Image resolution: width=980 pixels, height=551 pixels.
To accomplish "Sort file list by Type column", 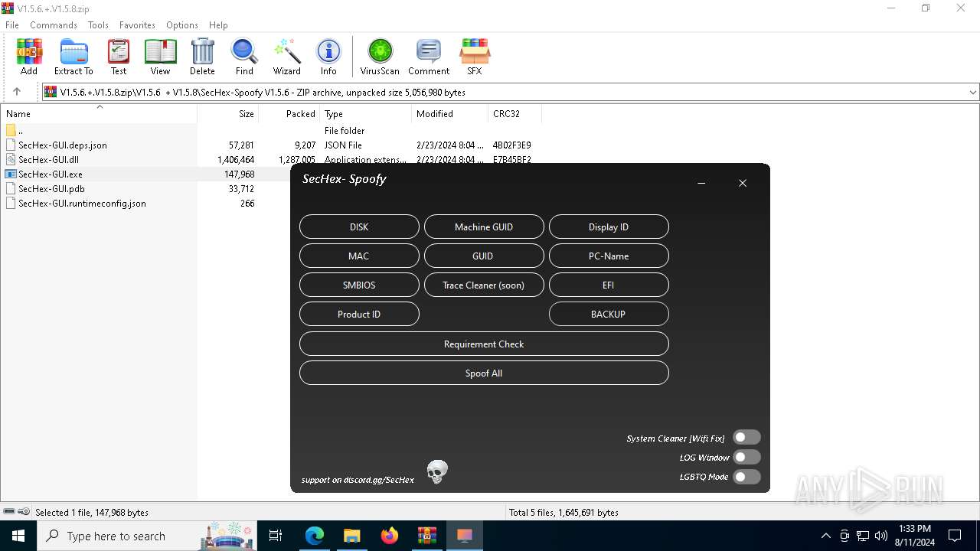I will pyautogui.click(x=365, y=113).
